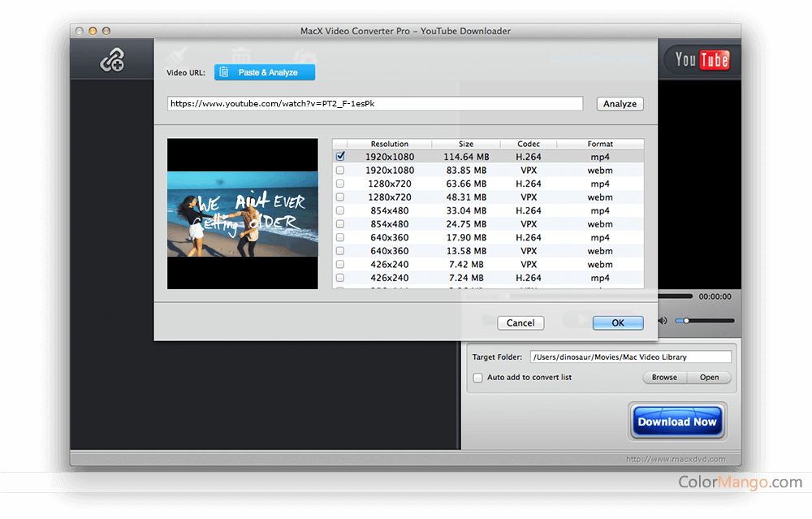The width and height of the screenshot is (812, 519).
Task: Click the Download Now button
Action: click(x=677, y=422)
